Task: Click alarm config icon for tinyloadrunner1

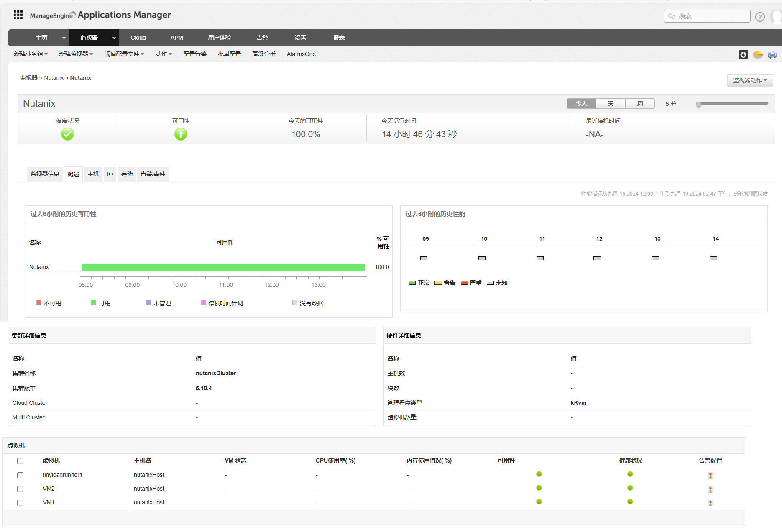Action: click(710, 476)
